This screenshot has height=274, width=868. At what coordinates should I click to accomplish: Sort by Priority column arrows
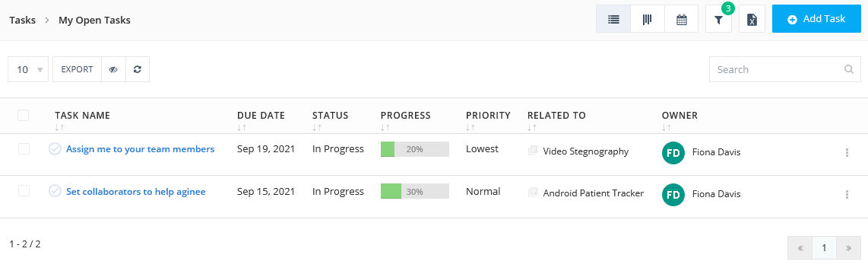click(x=470, y=127)
